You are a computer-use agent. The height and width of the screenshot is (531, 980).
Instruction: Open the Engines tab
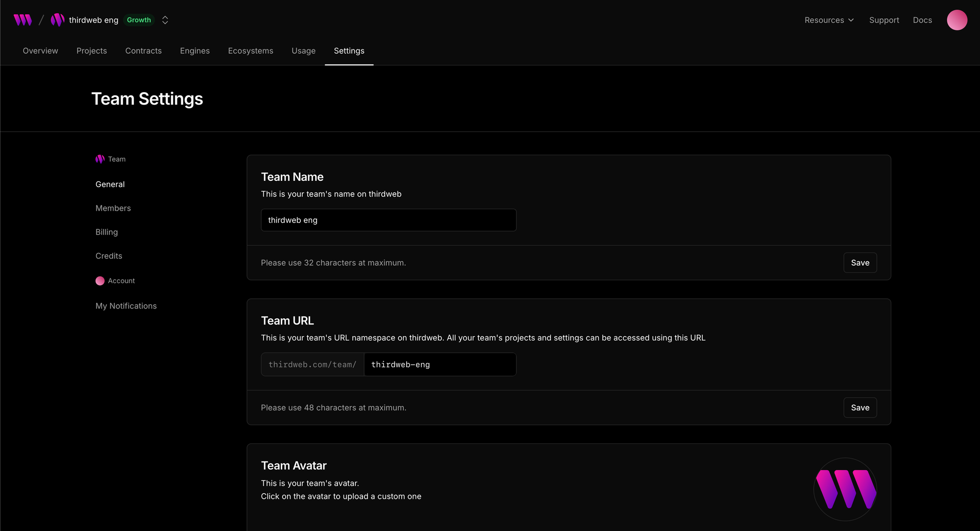tap(195, 51)
